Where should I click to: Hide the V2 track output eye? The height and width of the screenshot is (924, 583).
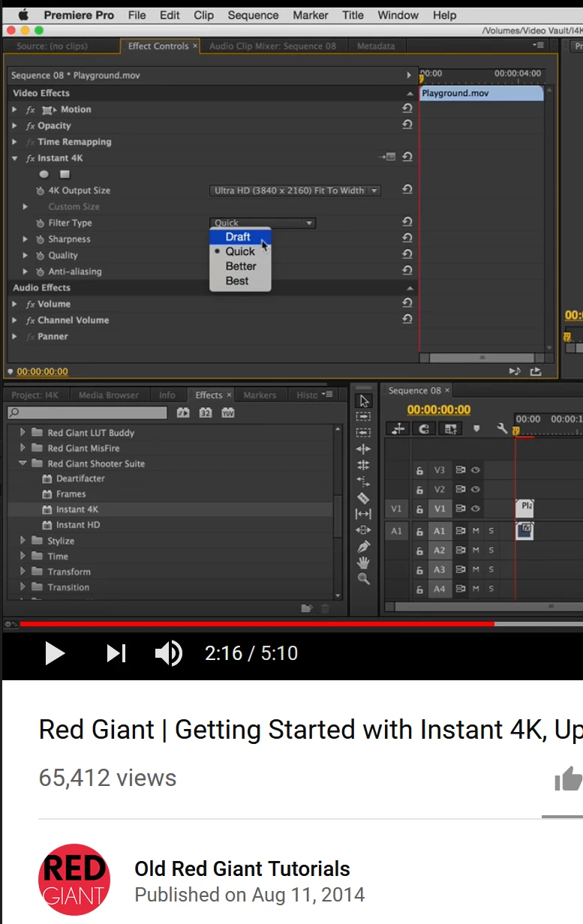click(x=476, y=489)
